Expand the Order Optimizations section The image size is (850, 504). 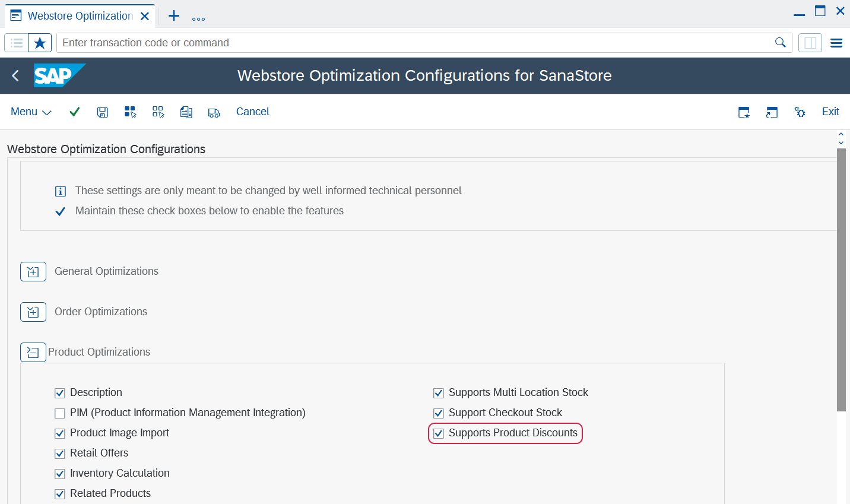click(33, 312)
